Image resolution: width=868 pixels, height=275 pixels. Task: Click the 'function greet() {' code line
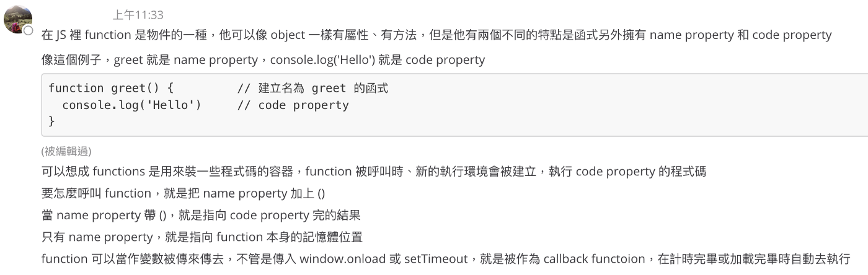pos(111,89)
